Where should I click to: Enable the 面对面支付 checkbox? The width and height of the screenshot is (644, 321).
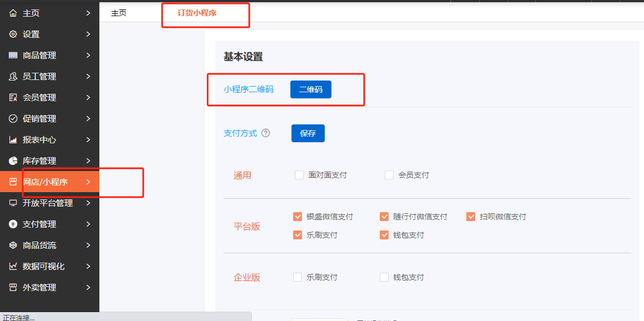point(299,175)
